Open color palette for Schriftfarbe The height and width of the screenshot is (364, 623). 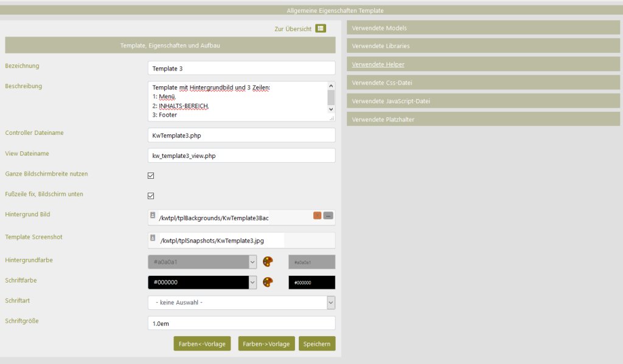click(x=268, y=283)
